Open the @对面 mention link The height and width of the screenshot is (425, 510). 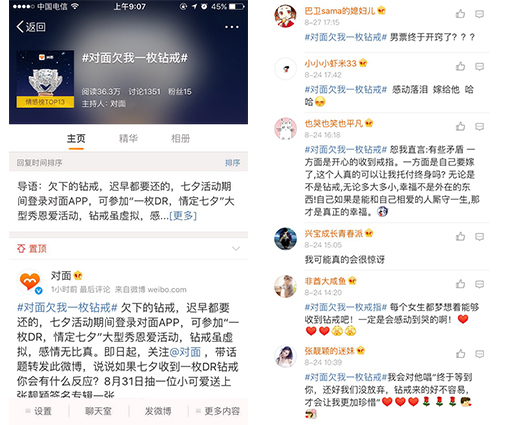pyautogui.click(x=185, y=352)
